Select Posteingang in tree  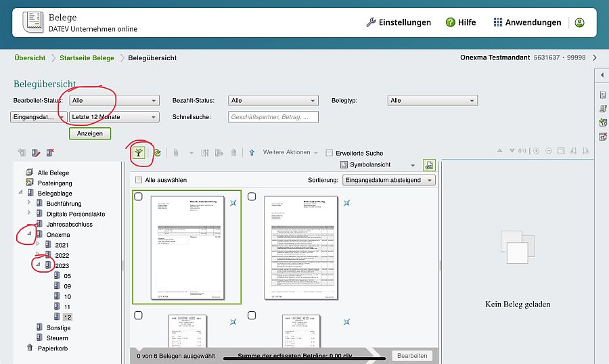pyautogui.click(x=55, y=183)
